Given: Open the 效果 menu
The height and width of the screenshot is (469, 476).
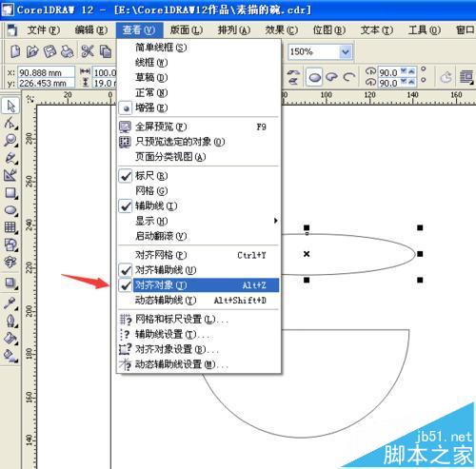Looking at the screenshot, I should (282, 30).
